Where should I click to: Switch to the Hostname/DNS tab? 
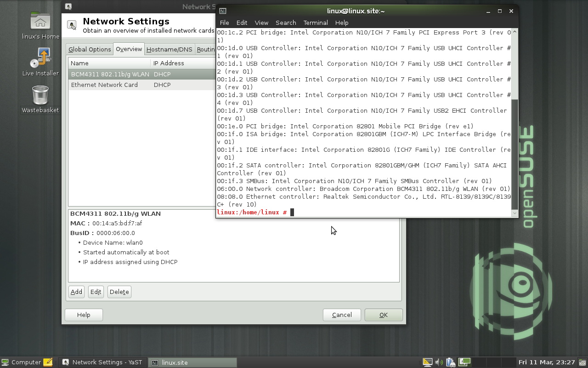[x=170, y=50]
